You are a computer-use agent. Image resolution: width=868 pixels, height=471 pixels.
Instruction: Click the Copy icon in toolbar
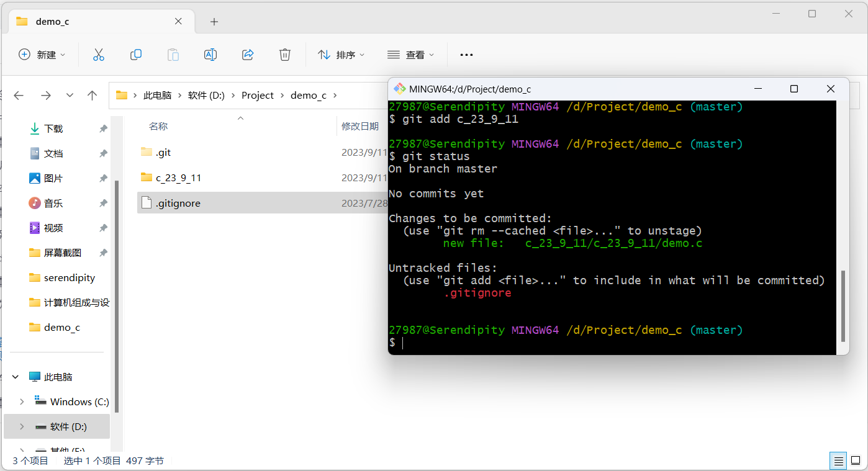135,55
